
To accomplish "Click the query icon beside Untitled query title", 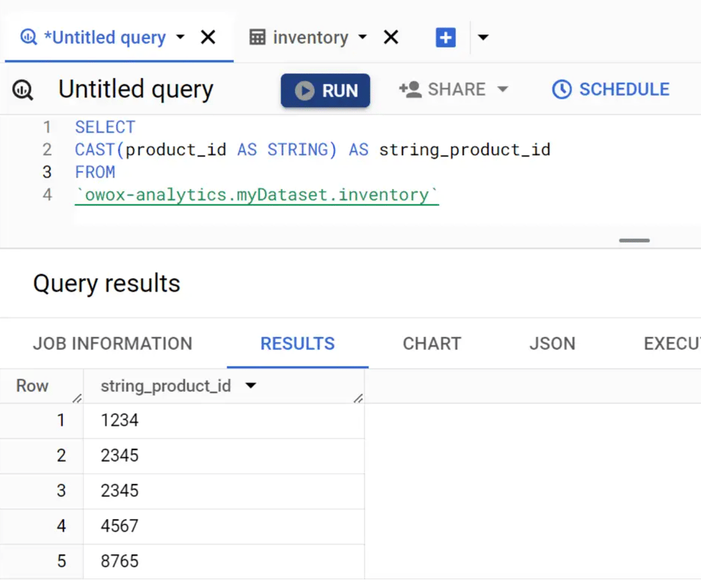I will [23, 90].
